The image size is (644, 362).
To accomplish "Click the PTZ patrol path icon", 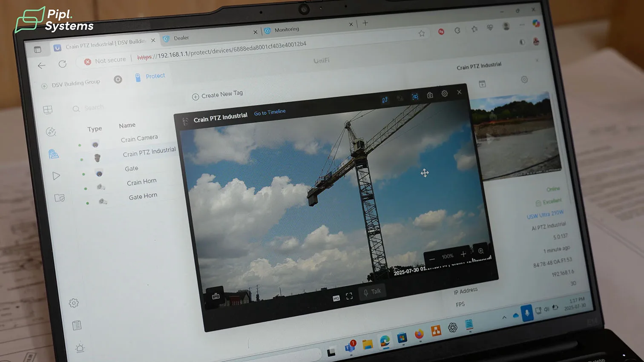I will 385,100.
